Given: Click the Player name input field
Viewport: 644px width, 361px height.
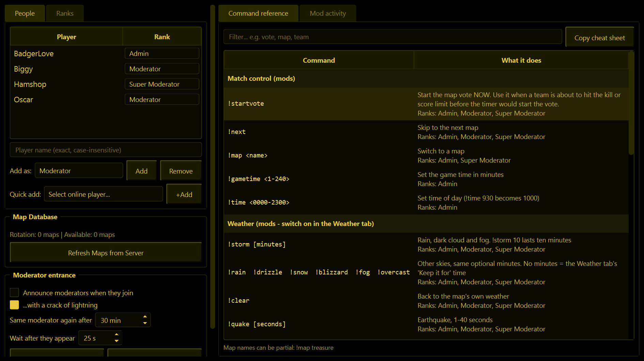Looking at the screenshot, I should [106, 150].
